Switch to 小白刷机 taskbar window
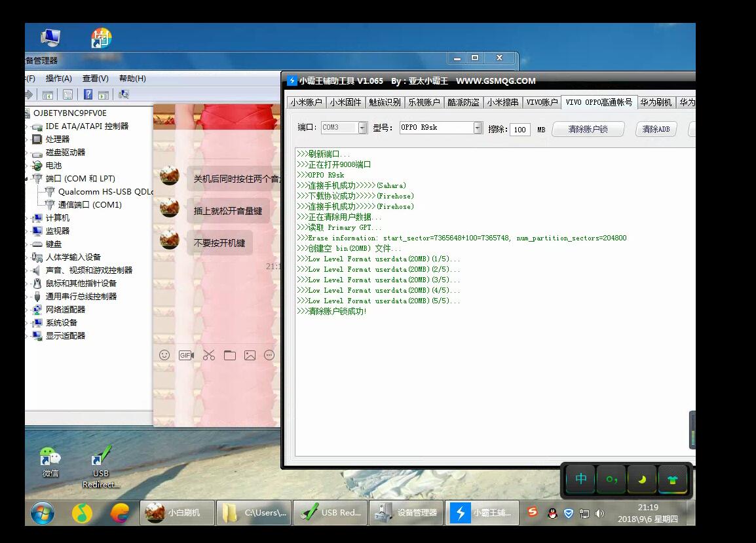This screenshot has height=543, width=756. coord(178,513)
